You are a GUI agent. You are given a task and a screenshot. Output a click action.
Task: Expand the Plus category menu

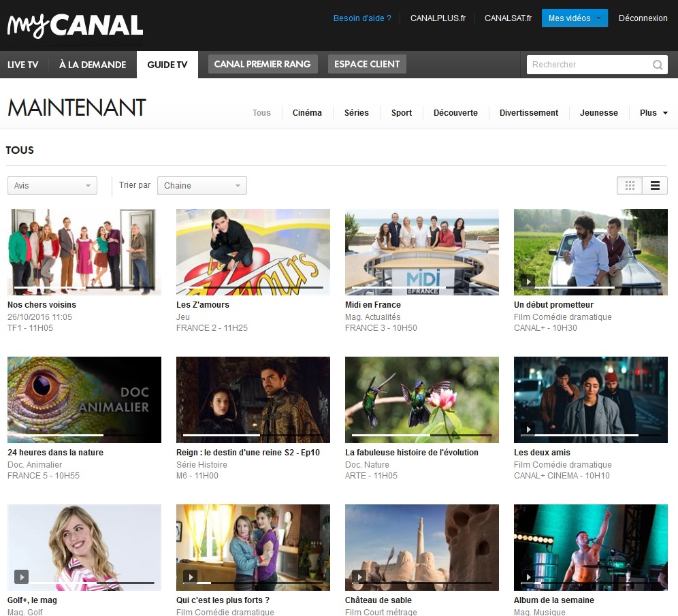point(651,113)
